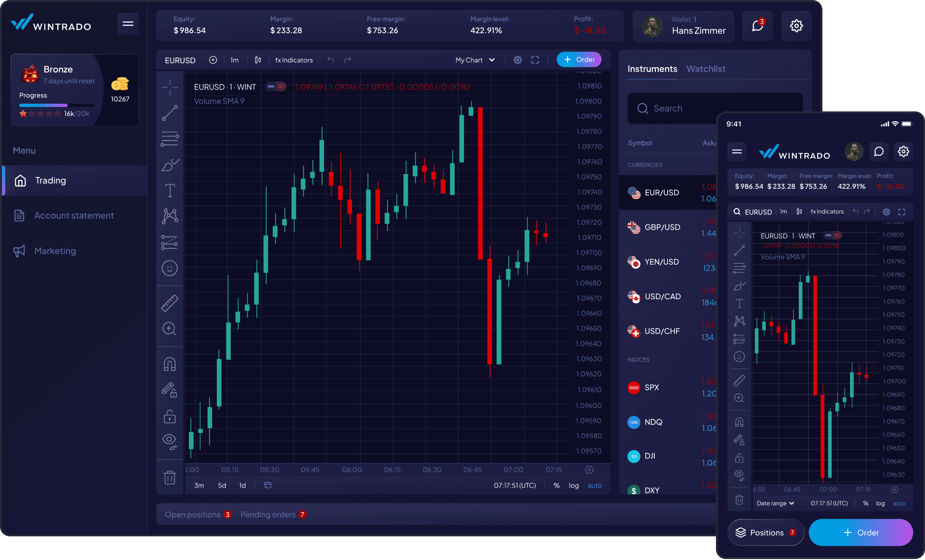Select the zoom in tool in desktop chart
This screenshot has width=925, height=560.
pos(170,329)
